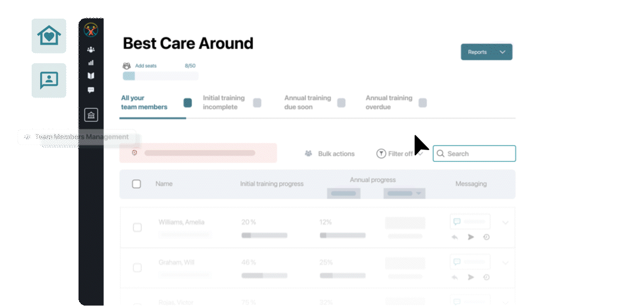Toggle the select-all checkbox in the table header
Image resolution: width=644 pixels, height=307 pixels.
[x=136, y=184]
